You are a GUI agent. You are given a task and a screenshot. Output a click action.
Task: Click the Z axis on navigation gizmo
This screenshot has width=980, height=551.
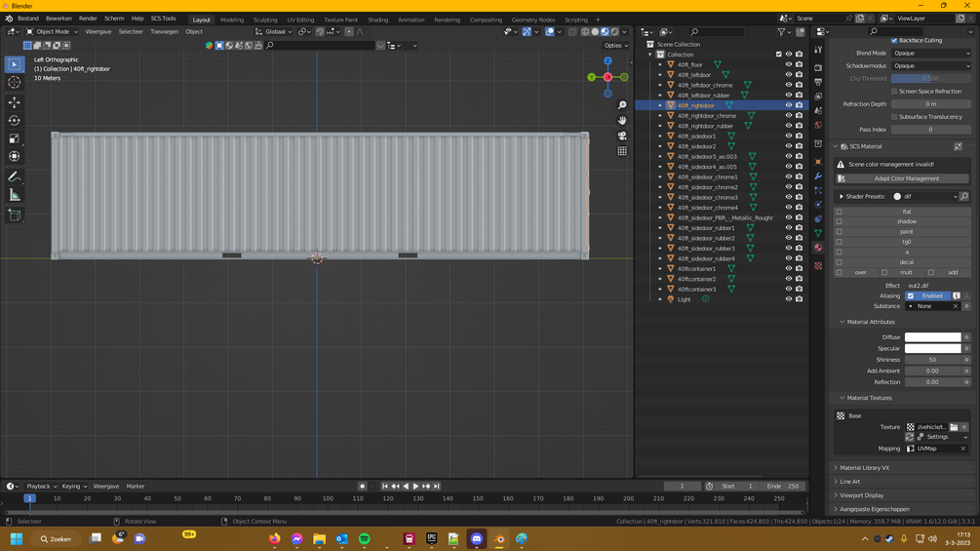[608, 61]
